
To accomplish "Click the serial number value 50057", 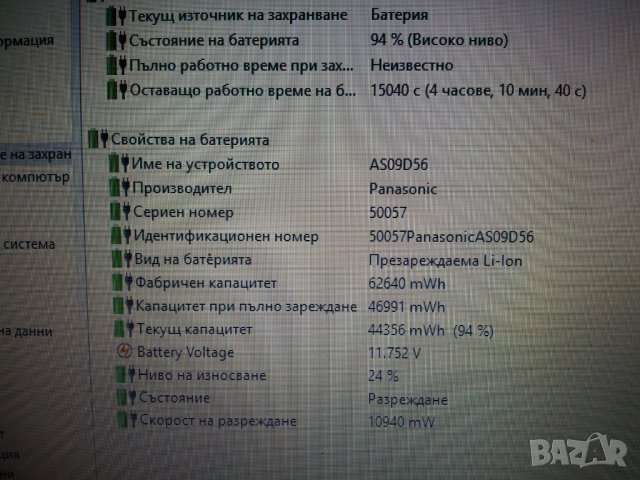I will [x=388, y=213].
